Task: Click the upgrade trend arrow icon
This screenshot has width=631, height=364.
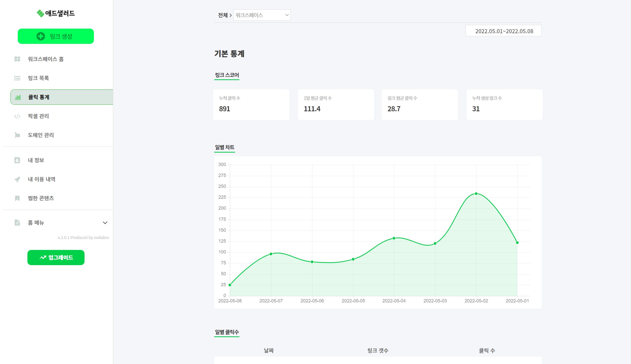Action: pyautogui.click(x=43, y=258)
